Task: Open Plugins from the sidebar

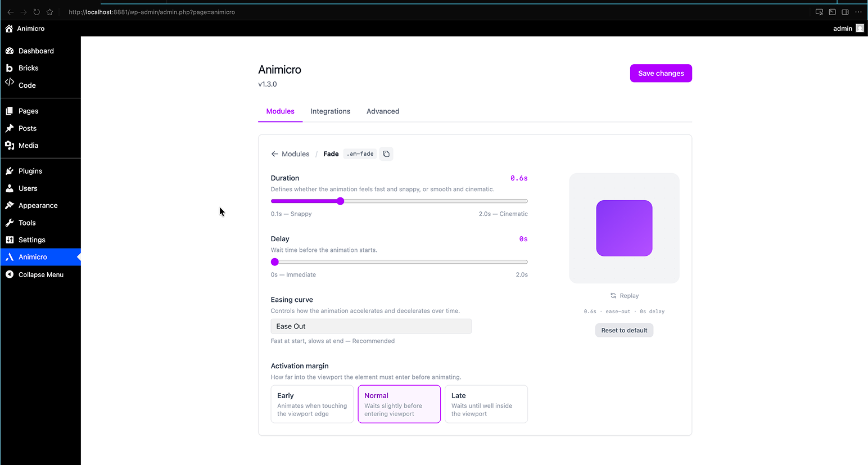Action: pyautogui.click(x=31, y=170)
